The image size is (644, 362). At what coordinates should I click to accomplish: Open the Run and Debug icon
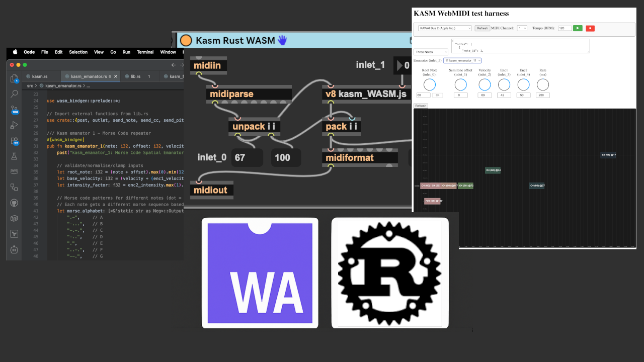pyautogui.click(x=14, y=125)
